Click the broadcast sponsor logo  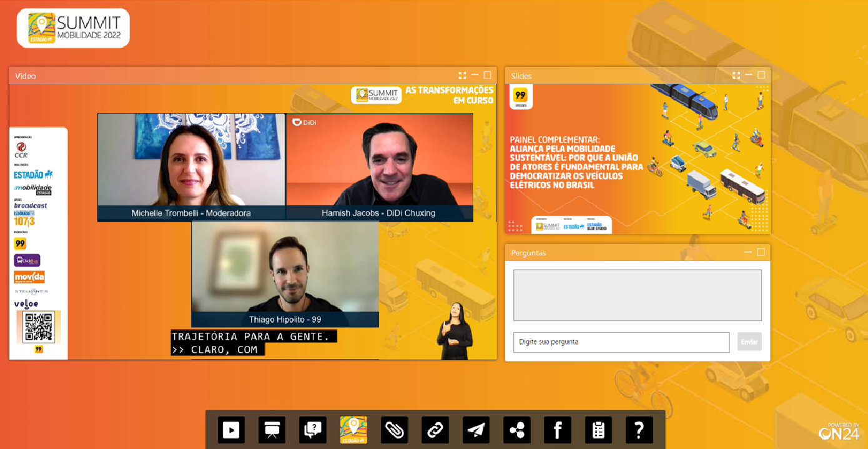pyautogui.click(x=31, y=205)
